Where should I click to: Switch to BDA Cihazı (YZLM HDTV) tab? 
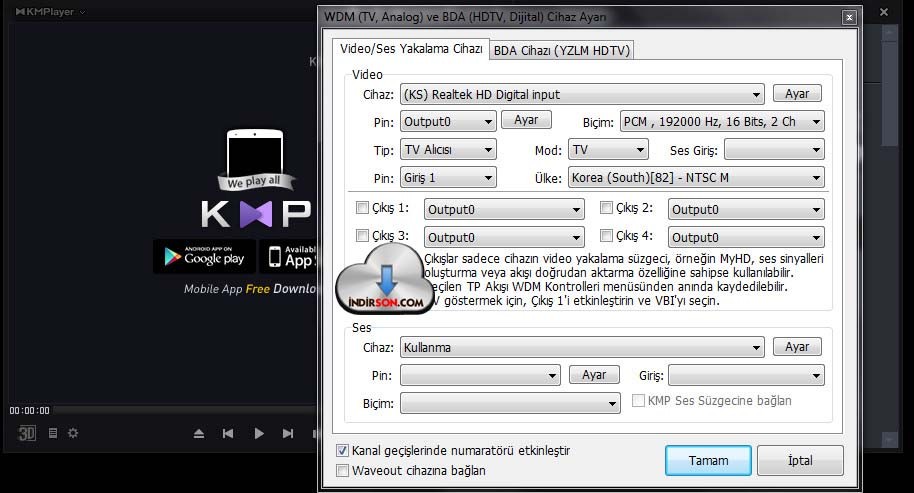click(562, 51)
